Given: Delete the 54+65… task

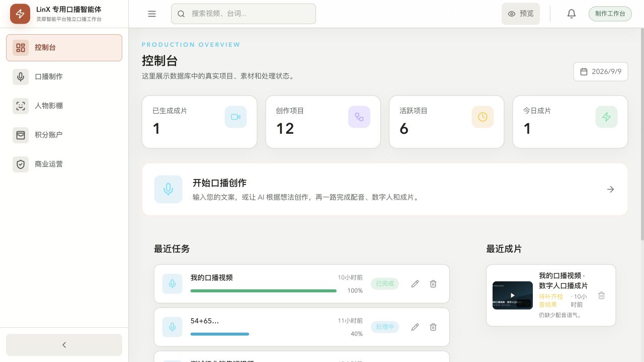Looking at the screenshot, I should point(433,327).
